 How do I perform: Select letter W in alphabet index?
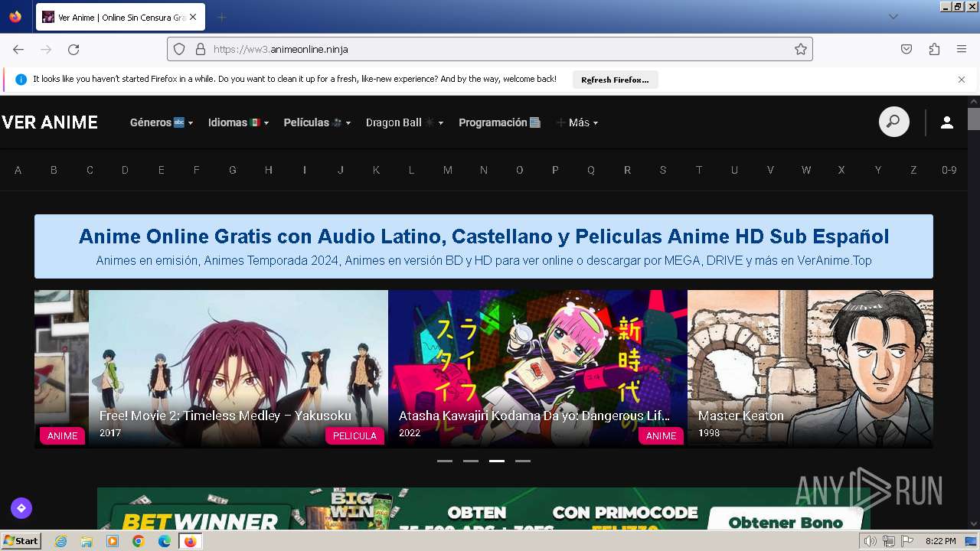(x=806, y=170)
